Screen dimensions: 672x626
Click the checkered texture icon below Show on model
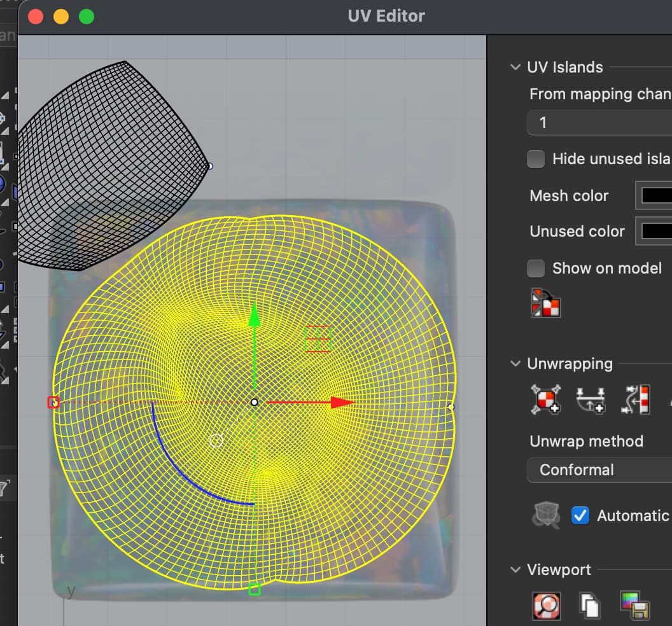545,304
